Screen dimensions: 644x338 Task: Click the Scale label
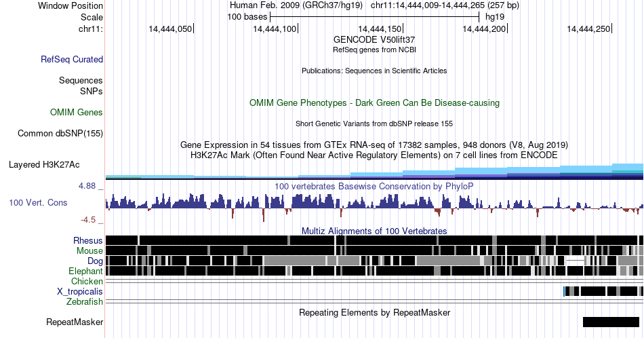coord(92,17)
